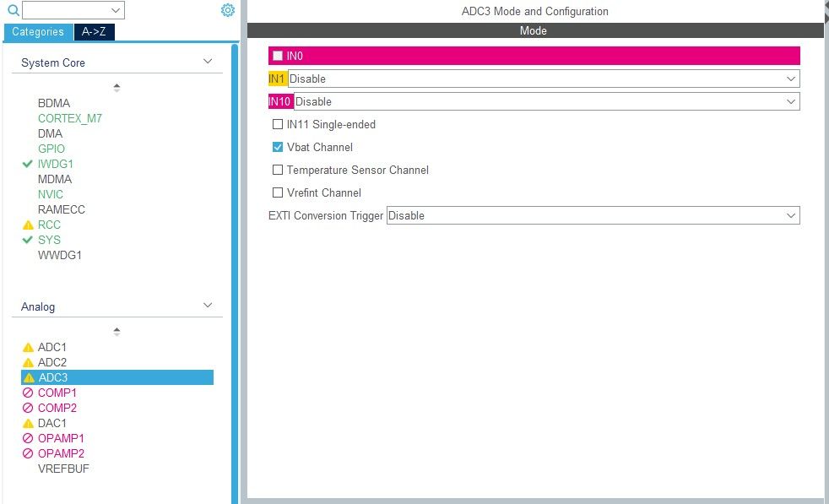
Task: Select WWDG1 peripheral
Action: 60,256
